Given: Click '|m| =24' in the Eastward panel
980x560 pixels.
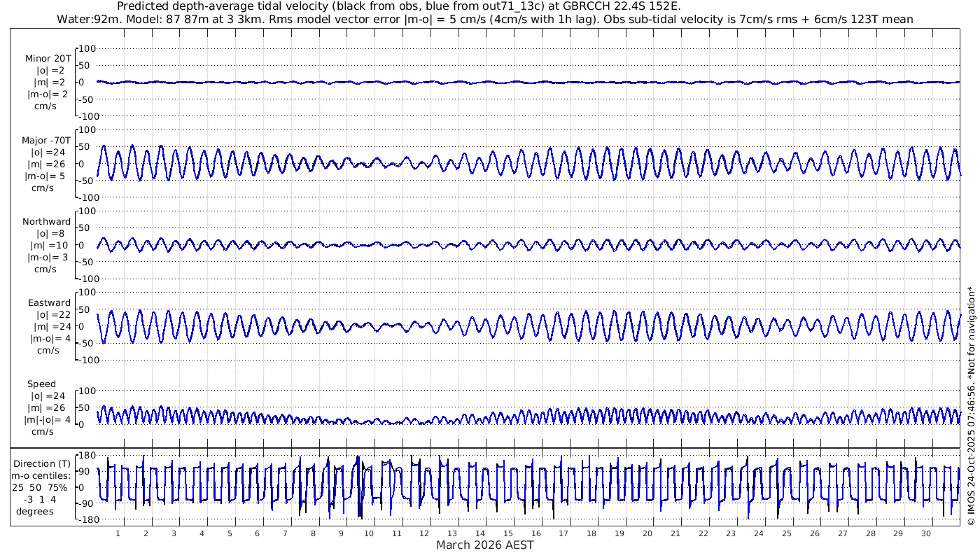Looking at the screenshot, I should [x=52, y=327].
